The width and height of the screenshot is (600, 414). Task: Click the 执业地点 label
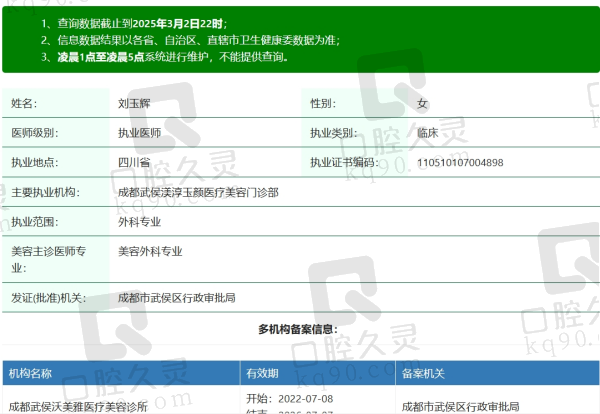point(34,162)
